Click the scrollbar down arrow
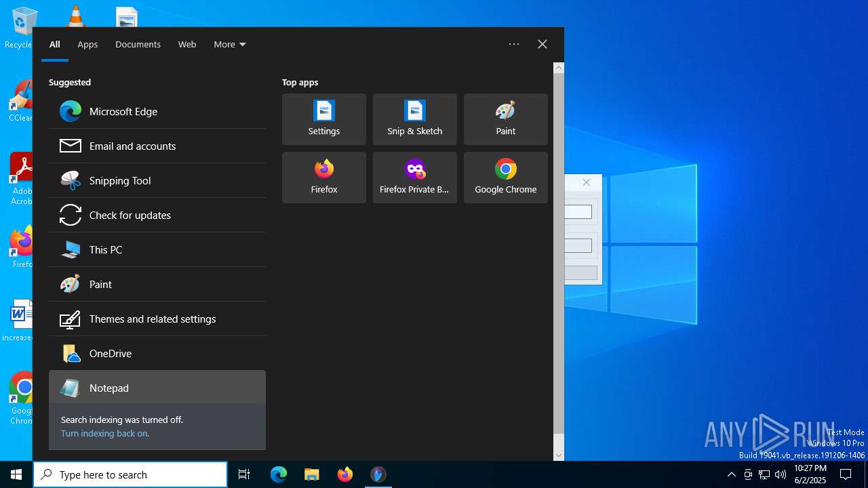This screenshot has width=868, height=488. 559,455
